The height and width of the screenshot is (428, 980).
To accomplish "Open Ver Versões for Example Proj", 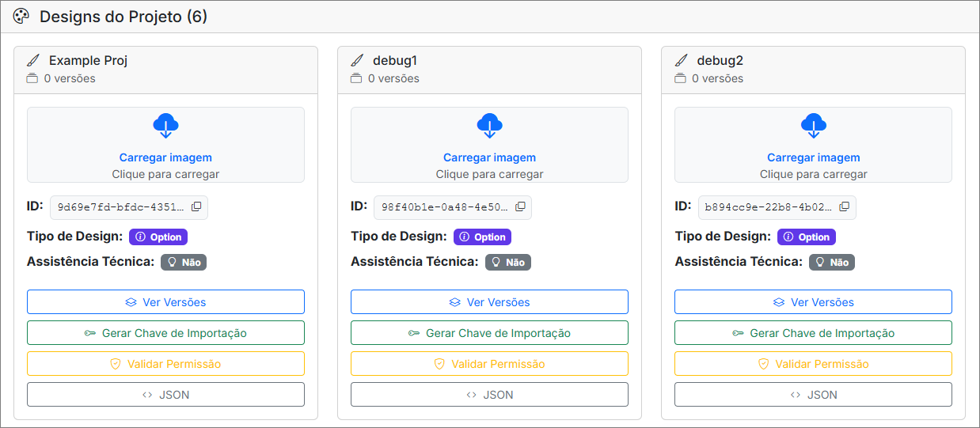I will coord(165,302).
